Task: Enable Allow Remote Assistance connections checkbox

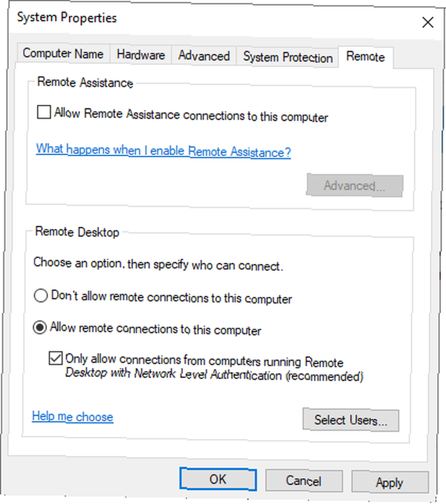Action: point(44,112)
